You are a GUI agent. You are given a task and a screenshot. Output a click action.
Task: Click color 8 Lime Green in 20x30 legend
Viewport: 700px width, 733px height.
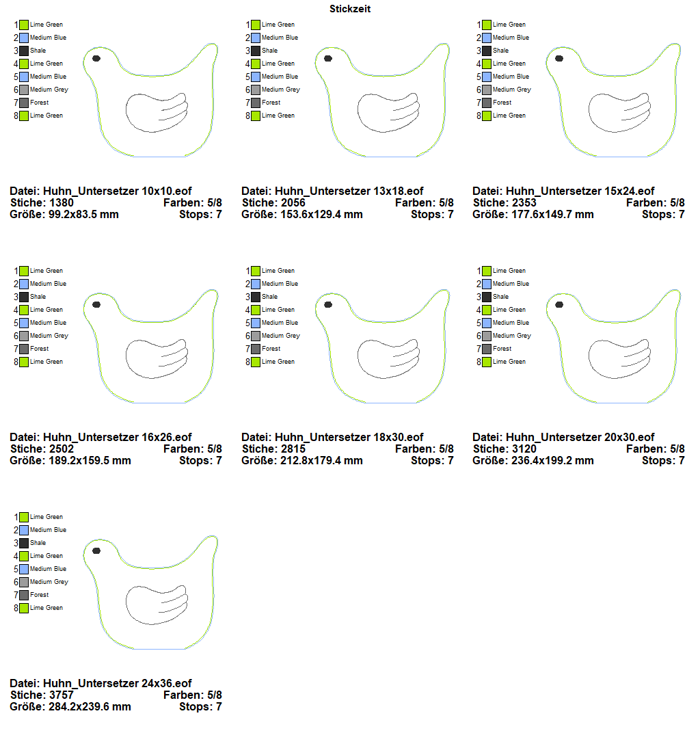[x=487, y=362]
